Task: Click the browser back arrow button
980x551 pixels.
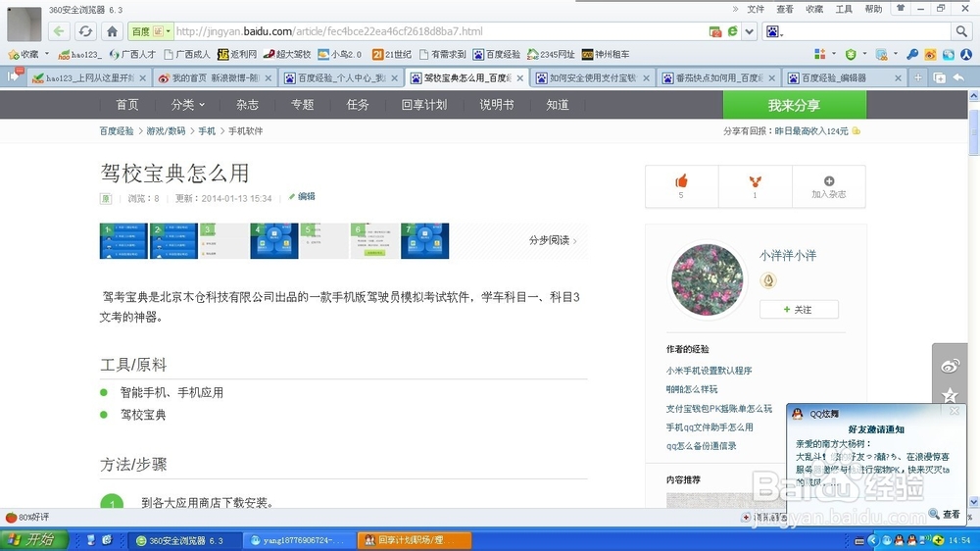Action: click(59, 31)
